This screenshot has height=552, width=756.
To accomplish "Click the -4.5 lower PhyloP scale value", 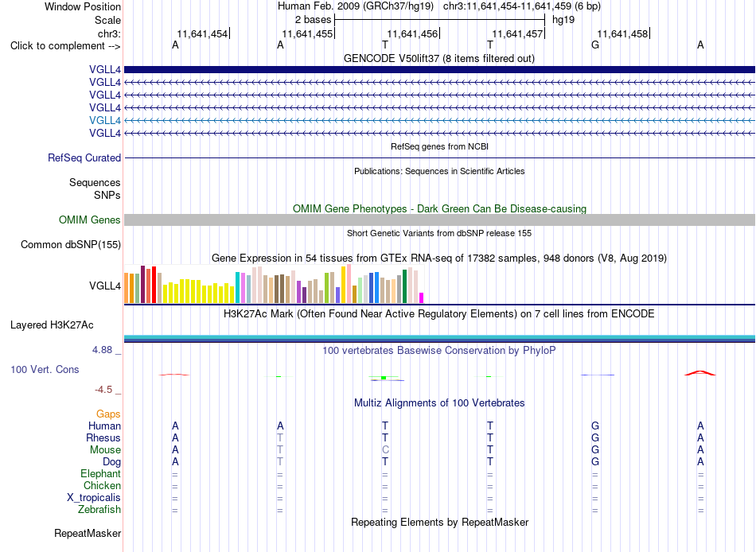I will pyautogui.click(x=103, y=390).
